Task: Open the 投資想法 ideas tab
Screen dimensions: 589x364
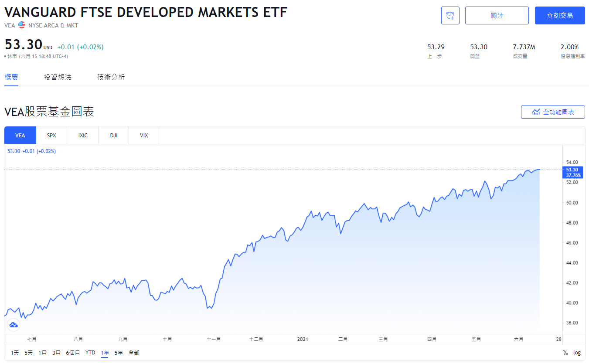Action: click(x=58, y=77)
